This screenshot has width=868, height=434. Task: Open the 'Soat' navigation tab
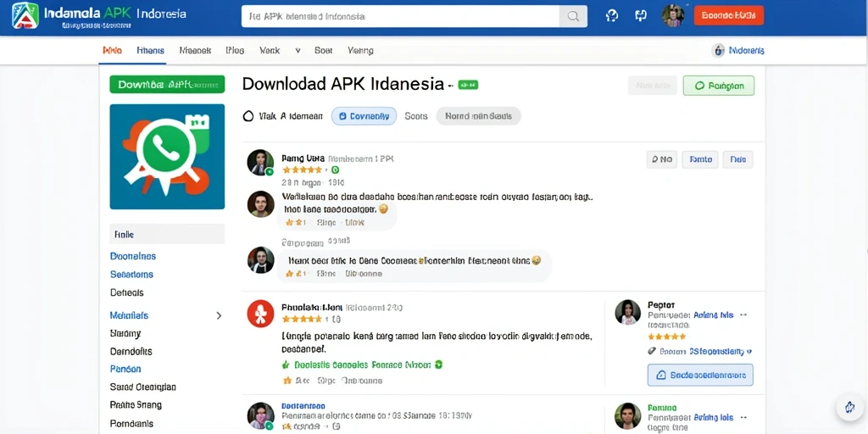[323, 50]
